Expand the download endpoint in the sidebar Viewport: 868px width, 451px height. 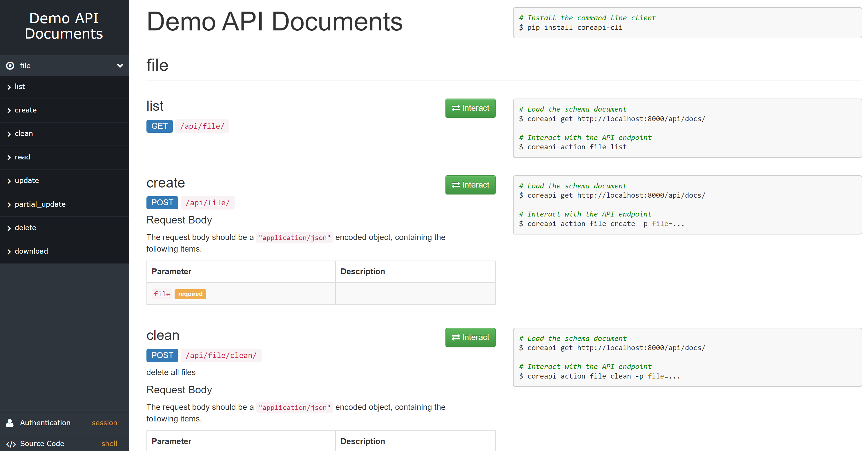31,251
